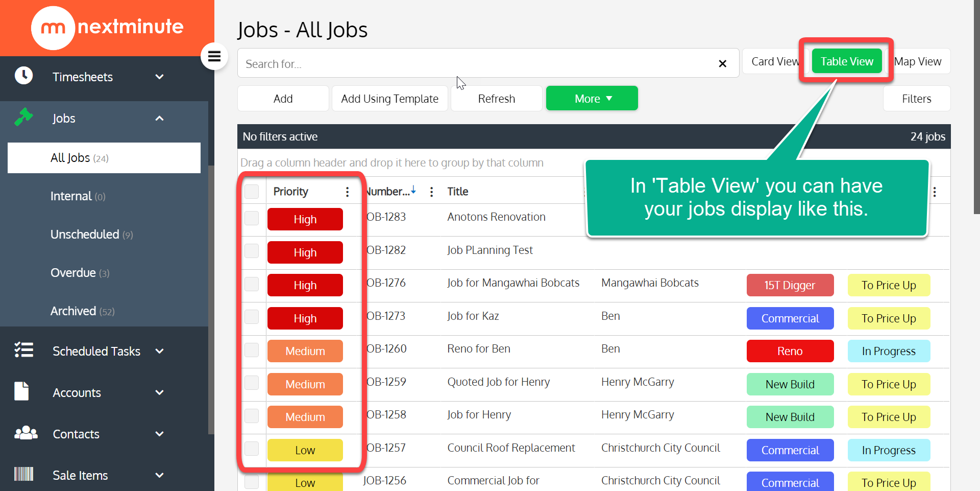Click Low priority tag for JOB-1257
The width and height of the screenshot is (980, 491).
[x=305, y=450]
